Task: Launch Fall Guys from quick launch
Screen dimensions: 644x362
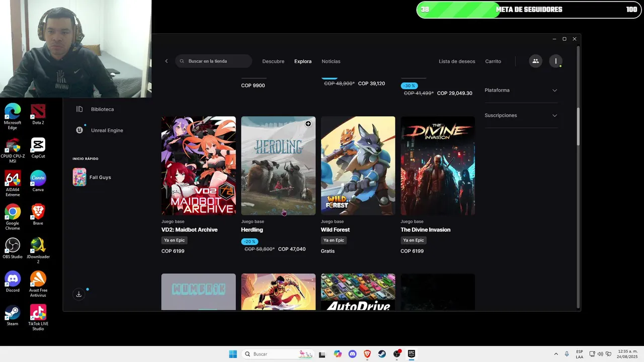Action: tap(92, 177)
